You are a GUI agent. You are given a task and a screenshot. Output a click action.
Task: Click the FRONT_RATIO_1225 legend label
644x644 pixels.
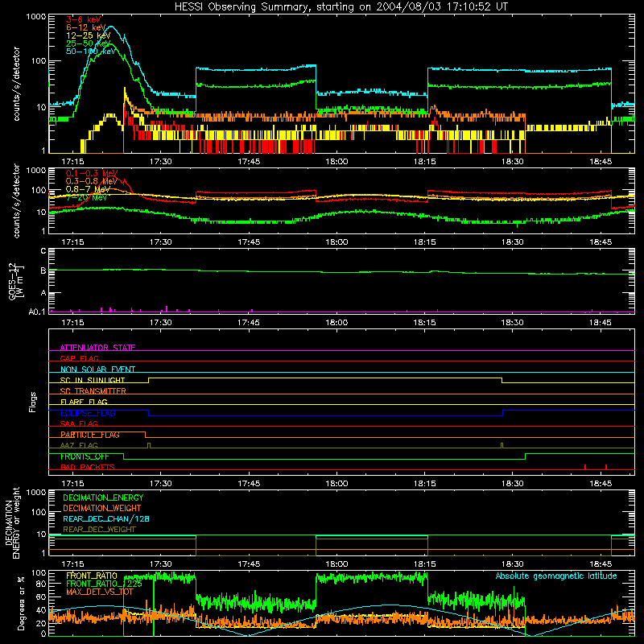click(x=104, y=584)
